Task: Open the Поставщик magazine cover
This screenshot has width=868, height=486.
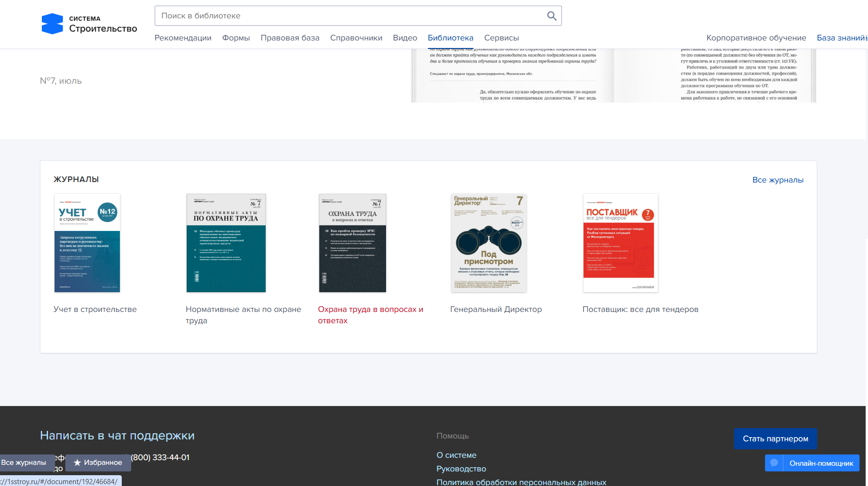Action: tap(620, 243)
